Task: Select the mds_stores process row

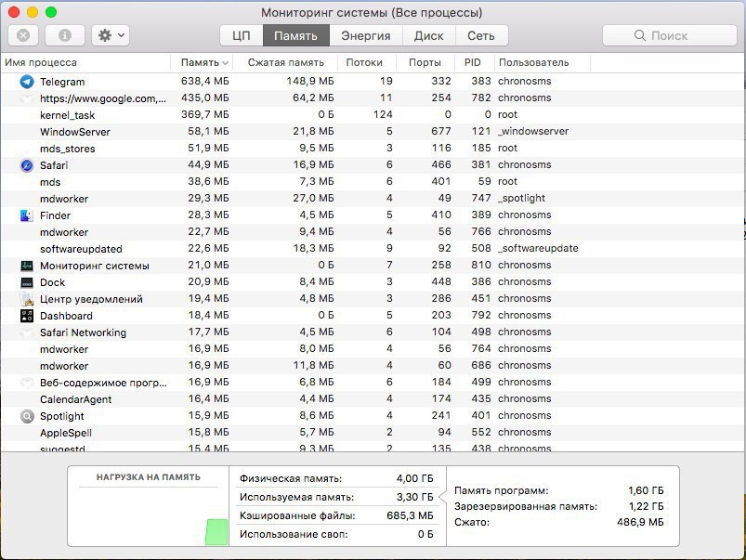Action: 373,148
